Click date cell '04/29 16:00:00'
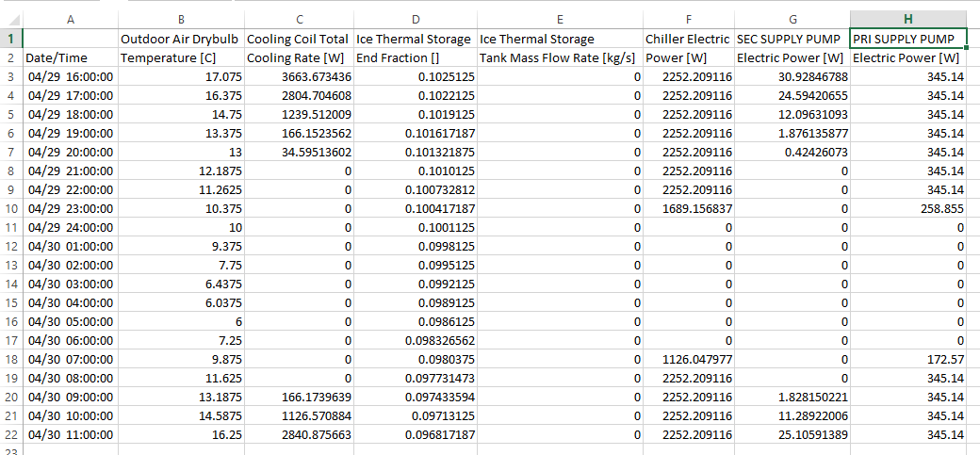Viewport: 980px width, 455px height. (x=71, y=77)
